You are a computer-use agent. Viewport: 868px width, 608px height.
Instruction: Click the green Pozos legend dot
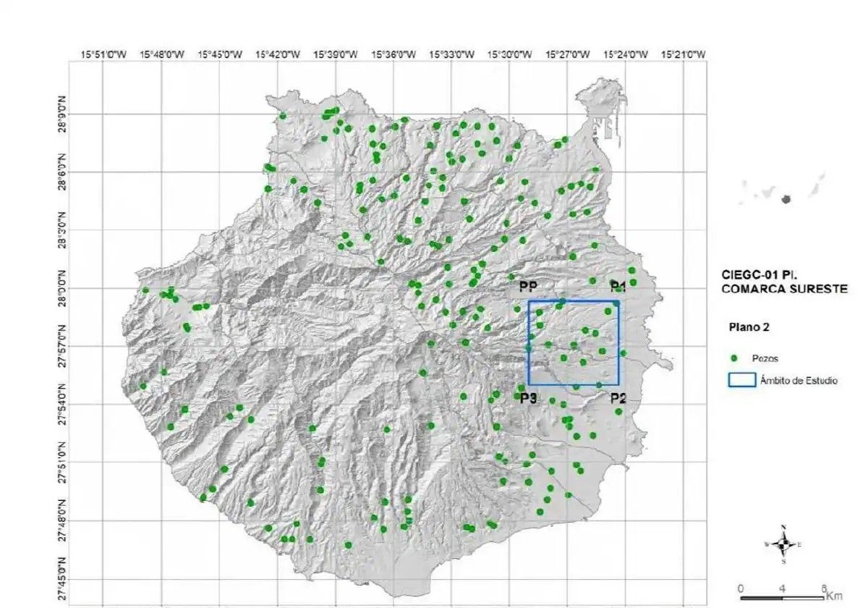point(735,358)
